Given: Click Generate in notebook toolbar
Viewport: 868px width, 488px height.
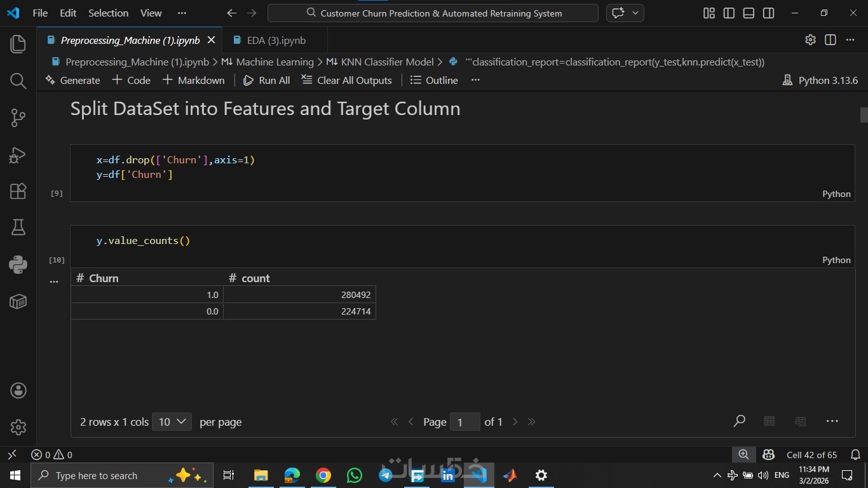Looking at the screenshot, I should click(x=72, y=80).
